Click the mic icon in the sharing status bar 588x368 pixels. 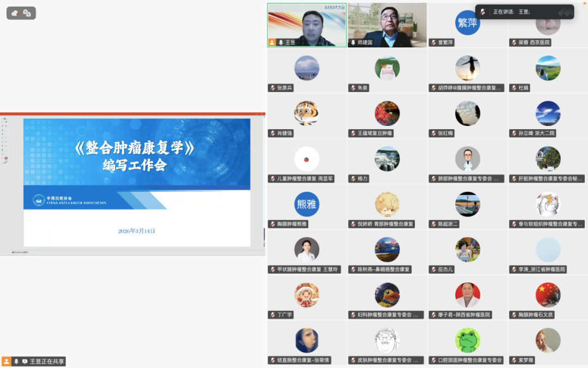tap(16, 361)
